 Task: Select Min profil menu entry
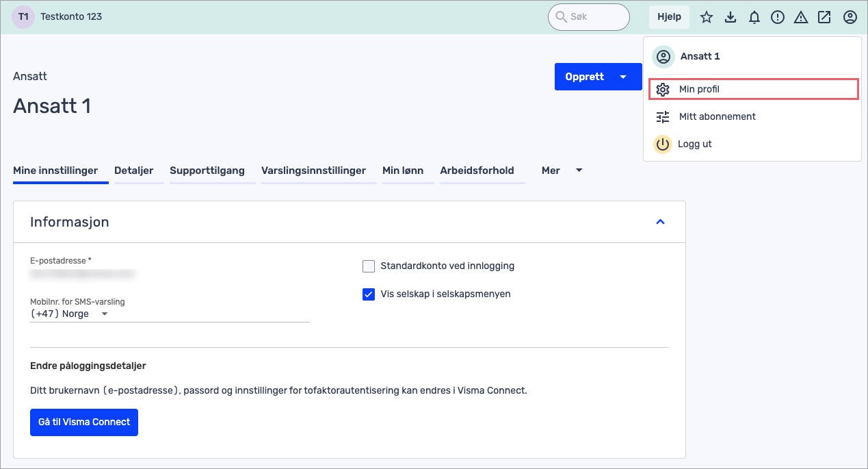click(x=753, y=89)
